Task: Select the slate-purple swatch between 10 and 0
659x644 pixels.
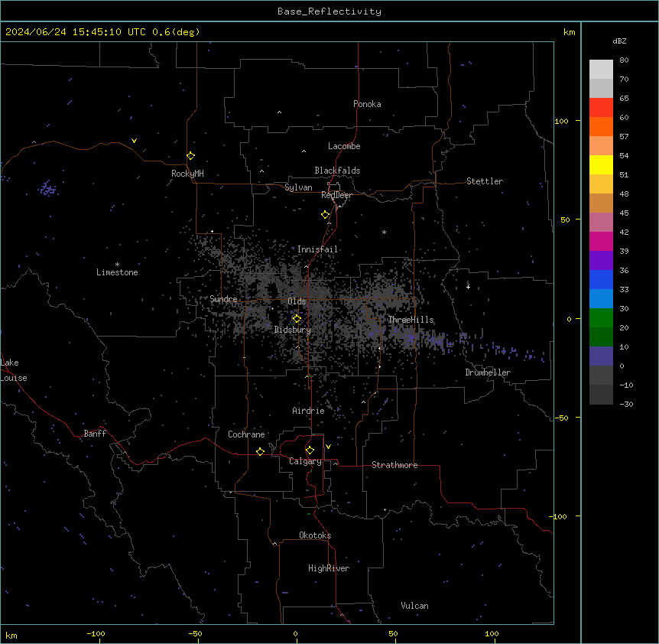Action: [x=601, y=356]
